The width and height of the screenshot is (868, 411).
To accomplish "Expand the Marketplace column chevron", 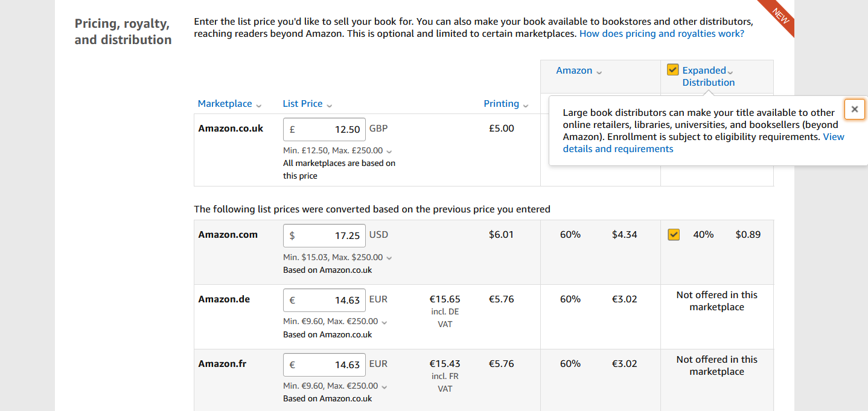I will [x=259, y=105].
